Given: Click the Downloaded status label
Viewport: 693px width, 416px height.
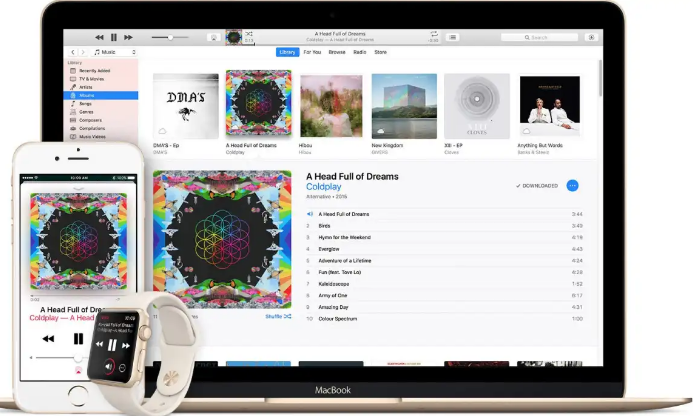Looking at the screenshot, I should click(537, 186).
